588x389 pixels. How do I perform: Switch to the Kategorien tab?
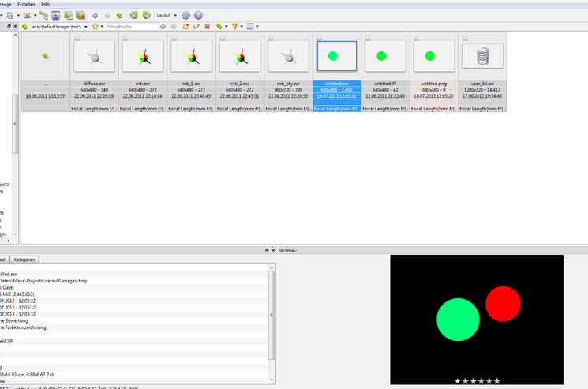[24, 259]
